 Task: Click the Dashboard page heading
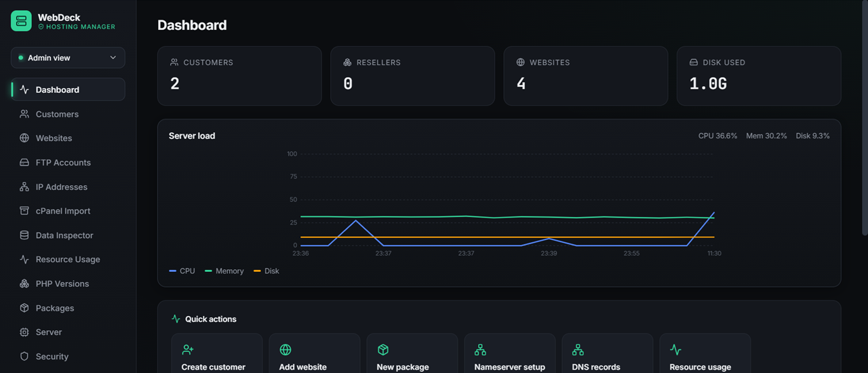192,25
